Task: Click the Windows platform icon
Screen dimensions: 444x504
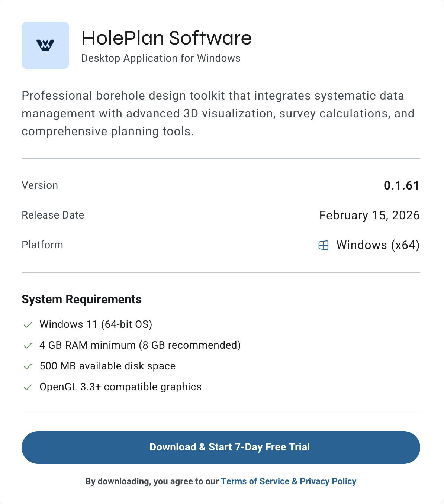Action: click(x=324, y=245)
